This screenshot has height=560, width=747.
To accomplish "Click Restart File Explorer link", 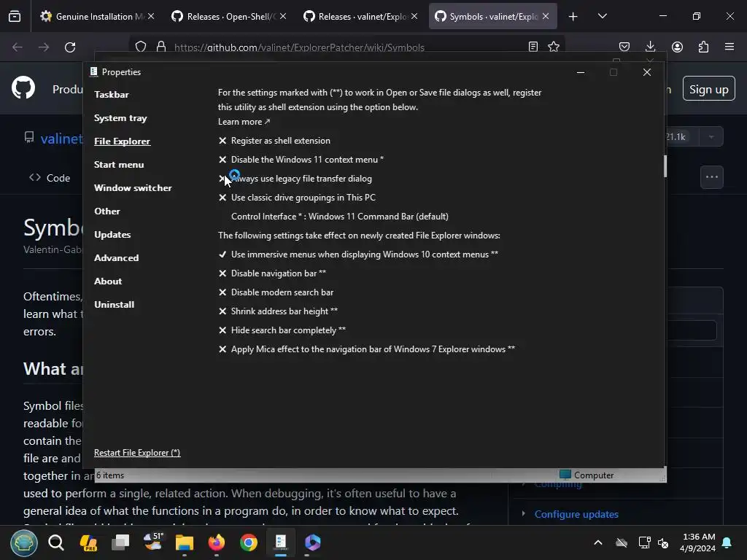I will pos(137,452).
